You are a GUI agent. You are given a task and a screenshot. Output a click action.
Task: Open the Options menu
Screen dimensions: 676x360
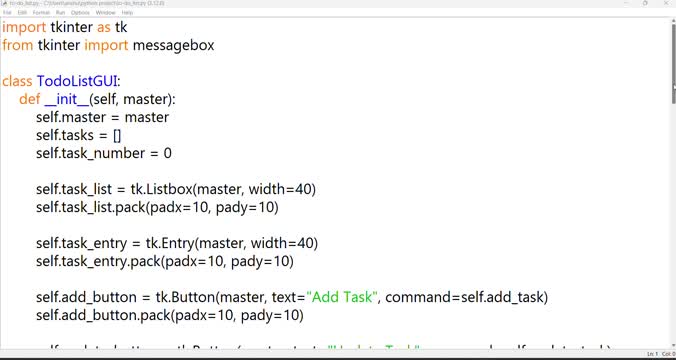(x=81, y=13)
